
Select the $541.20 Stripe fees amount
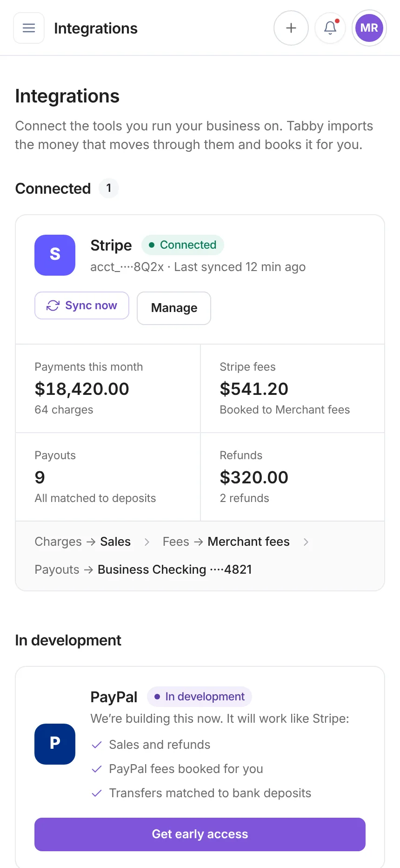(254, 389)
